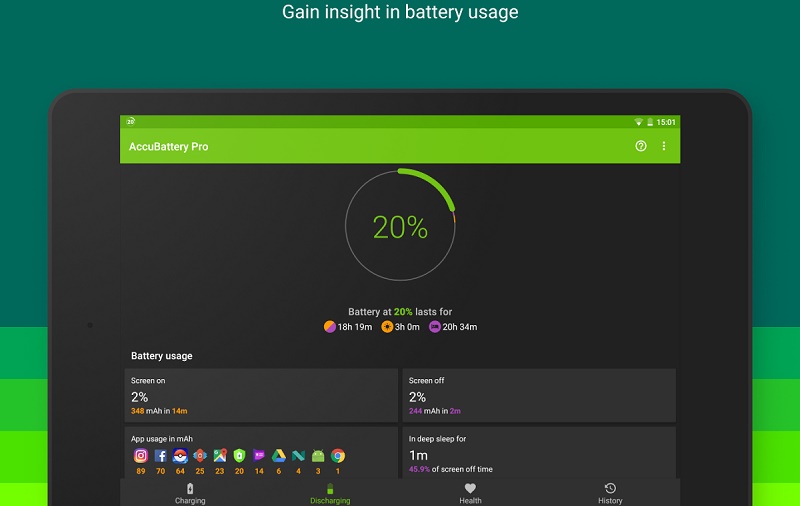Tap the AccuBattery Pro title
Viewport: 800px width, 506px height.
(x=168, y=146)
